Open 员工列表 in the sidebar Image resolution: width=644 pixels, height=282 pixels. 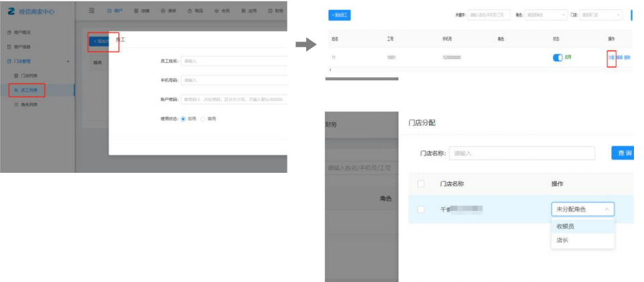(29, 90)
